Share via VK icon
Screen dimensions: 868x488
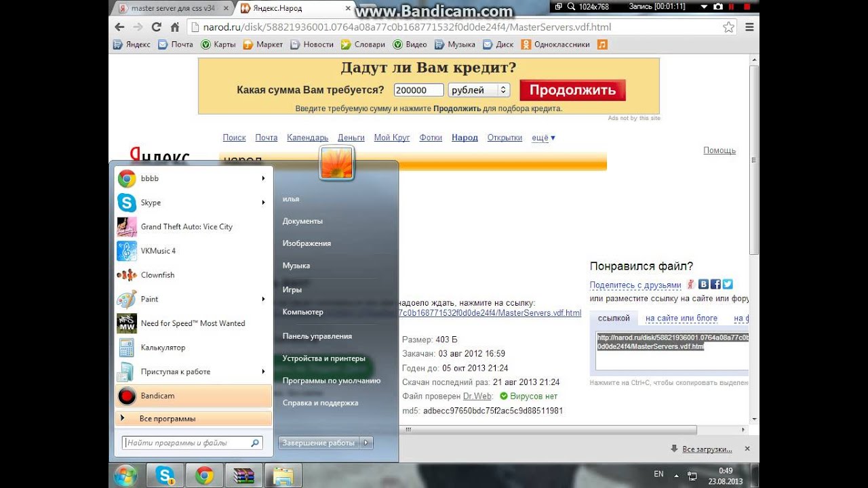tap(704, 285)
